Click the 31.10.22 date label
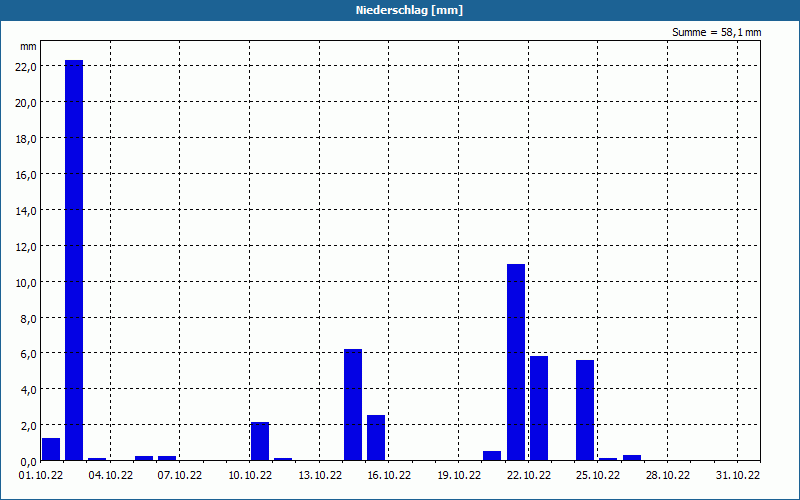The image size is (800, 500). click(737, 476)
